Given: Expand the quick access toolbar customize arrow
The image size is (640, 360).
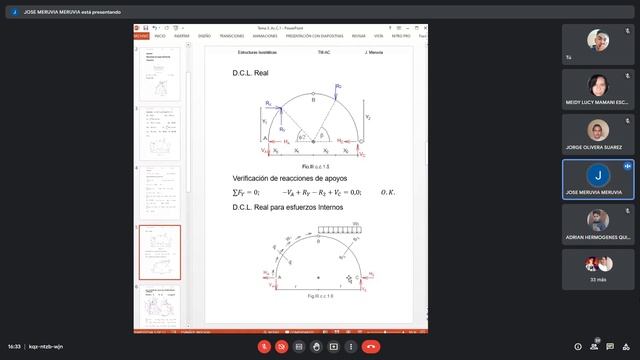Looking at the screenshot, I should tap(183, 28).
